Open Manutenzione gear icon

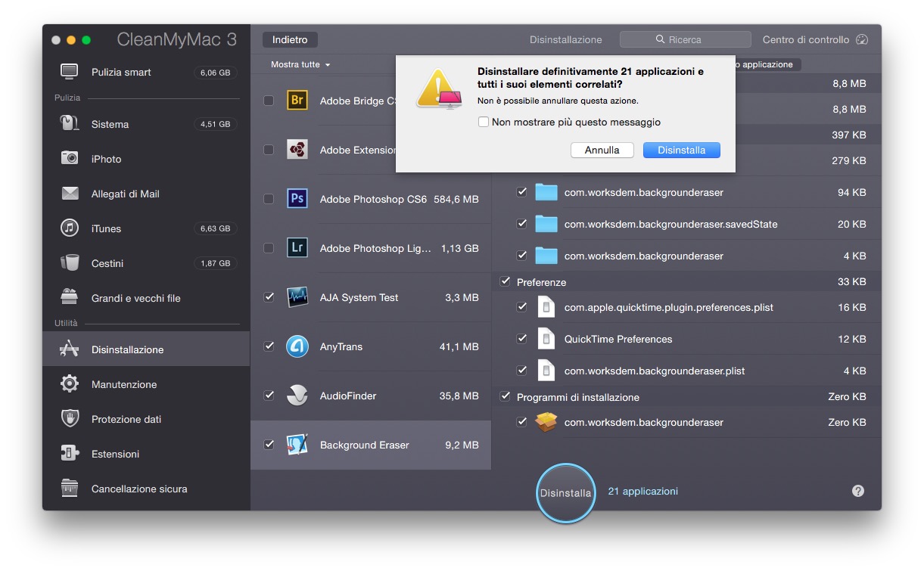click(x=70, y=383)
